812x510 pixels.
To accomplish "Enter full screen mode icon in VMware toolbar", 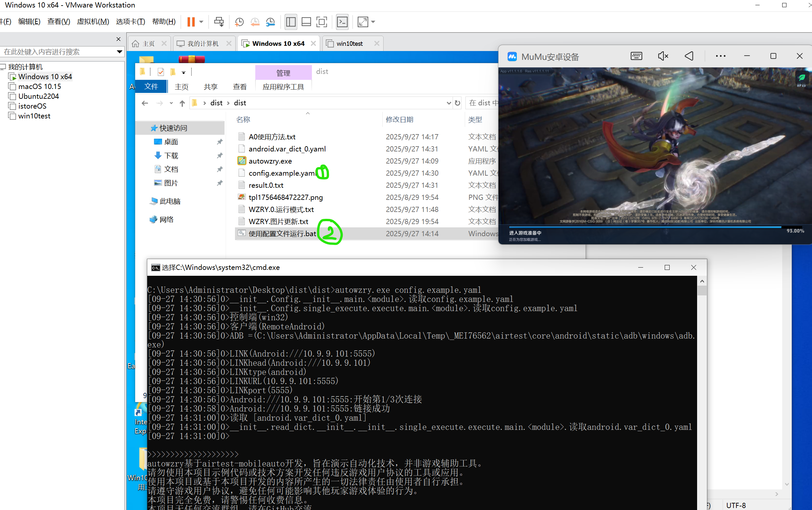I will pyautogui.click(x=322, y=22).
